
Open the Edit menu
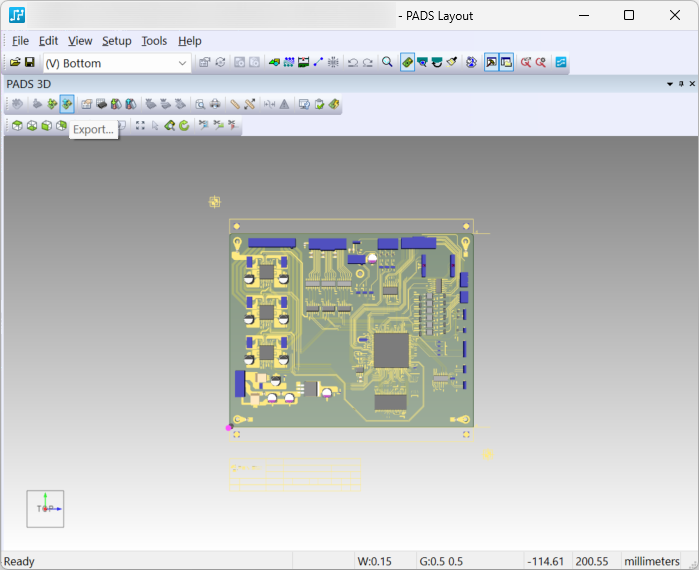48,41
